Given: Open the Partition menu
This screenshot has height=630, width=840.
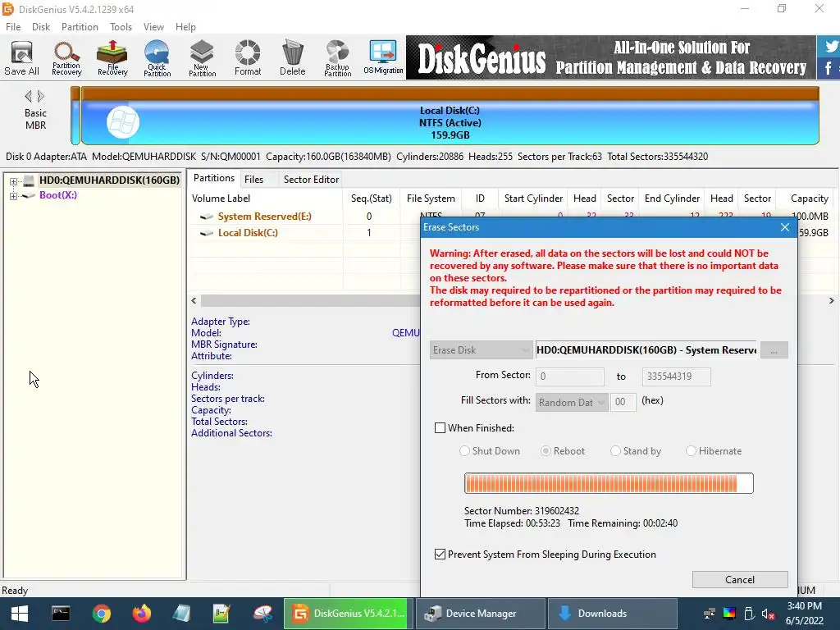Looking at the screenshot, I should point(80,27).
